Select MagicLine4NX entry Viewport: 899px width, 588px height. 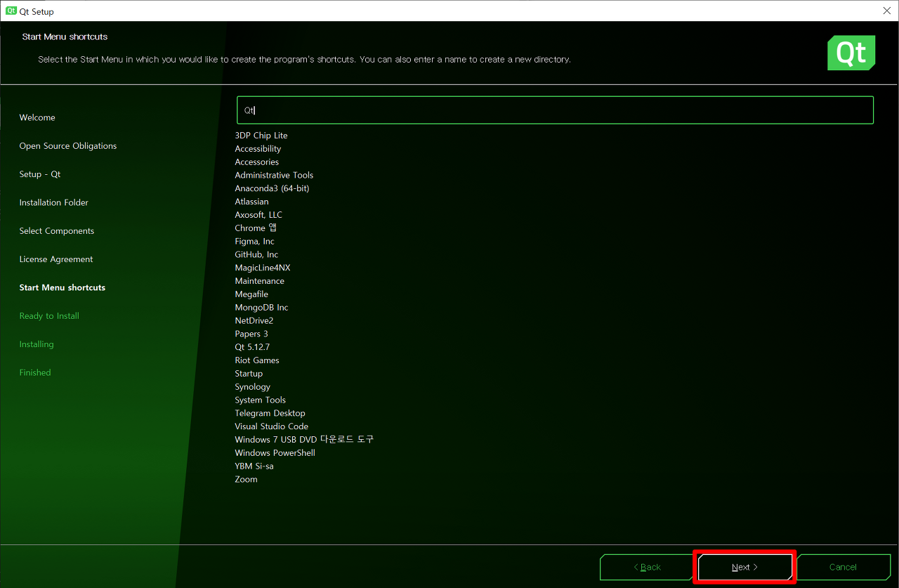pos(263,268)
